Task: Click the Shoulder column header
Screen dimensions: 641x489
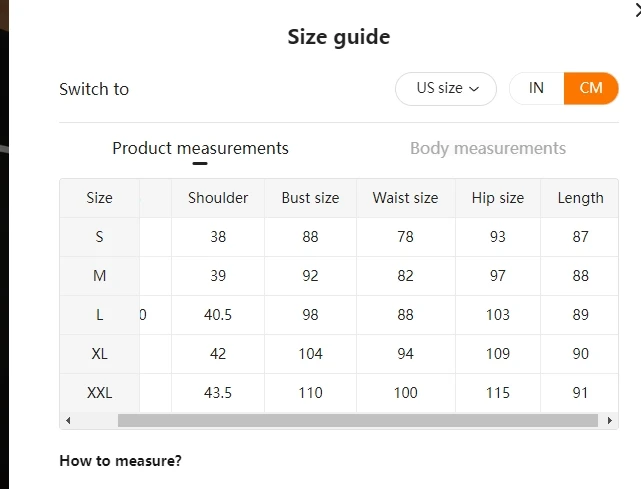Action: click(x=218, y=198)
